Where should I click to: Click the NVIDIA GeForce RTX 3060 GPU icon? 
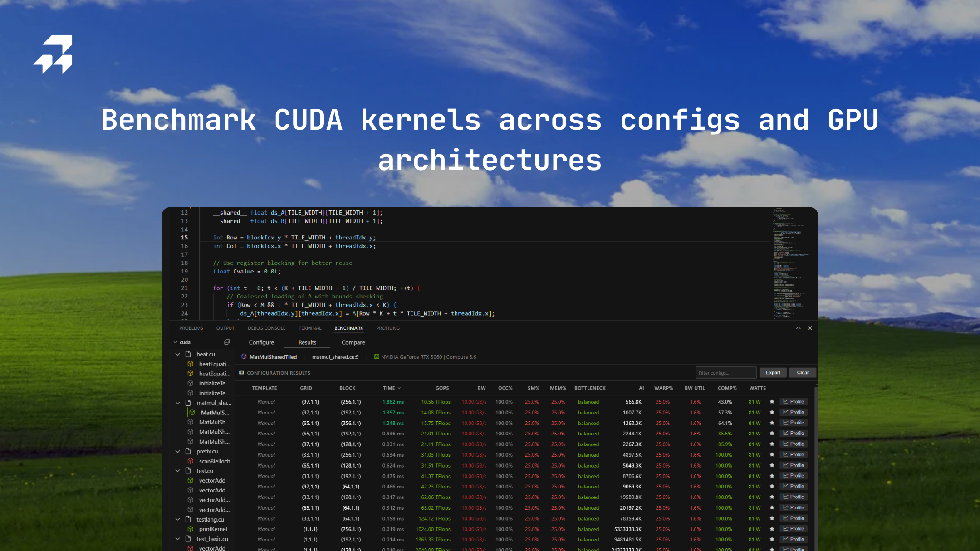click(376, 357)
